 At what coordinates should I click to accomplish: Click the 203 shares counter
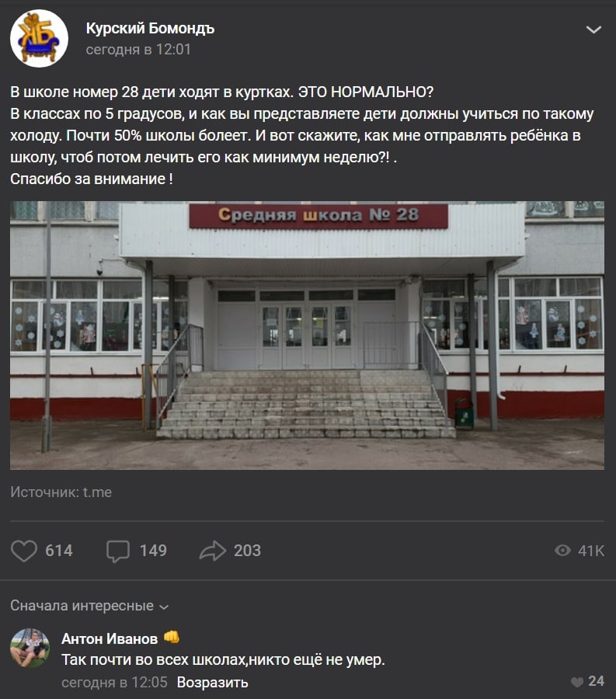pyautogui.click(x=247, y=551)
